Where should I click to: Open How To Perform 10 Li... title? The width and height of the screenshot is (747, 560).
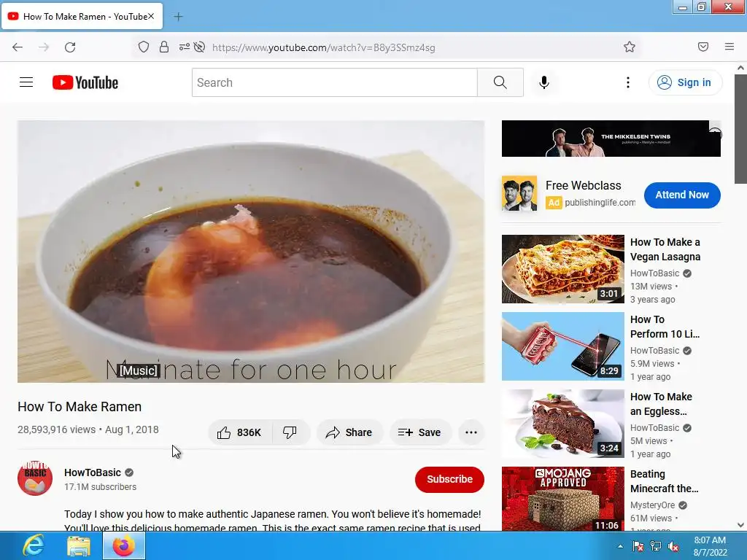coord(665,327)
